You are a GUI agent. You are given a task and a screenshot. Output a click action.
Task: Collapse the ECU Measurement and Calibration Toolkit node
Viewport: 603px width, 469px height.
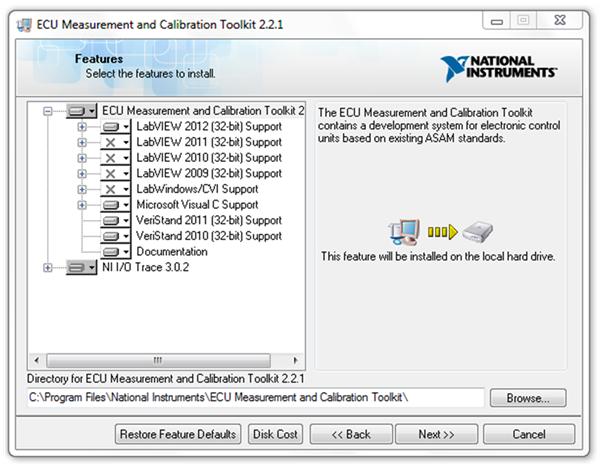[x=48, y=112]
